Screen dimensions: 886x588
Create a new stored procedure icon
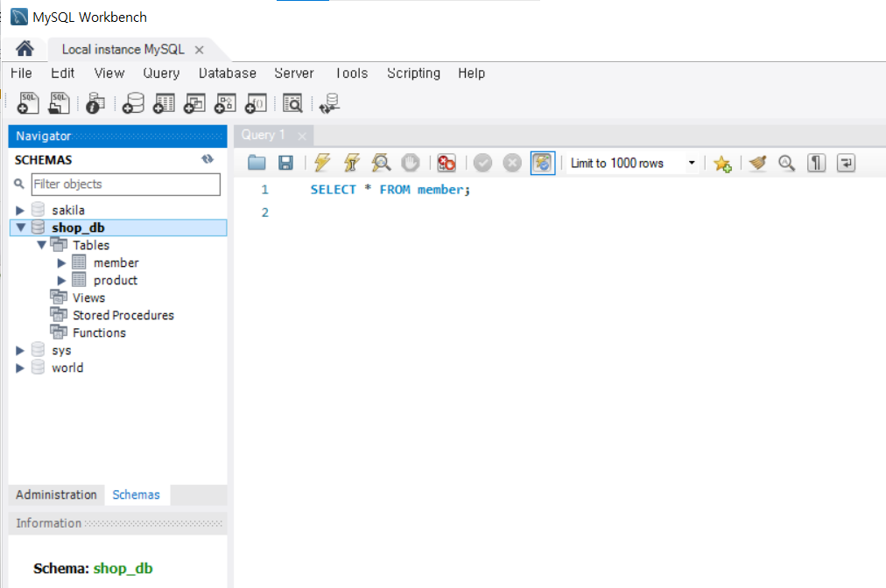225,103
